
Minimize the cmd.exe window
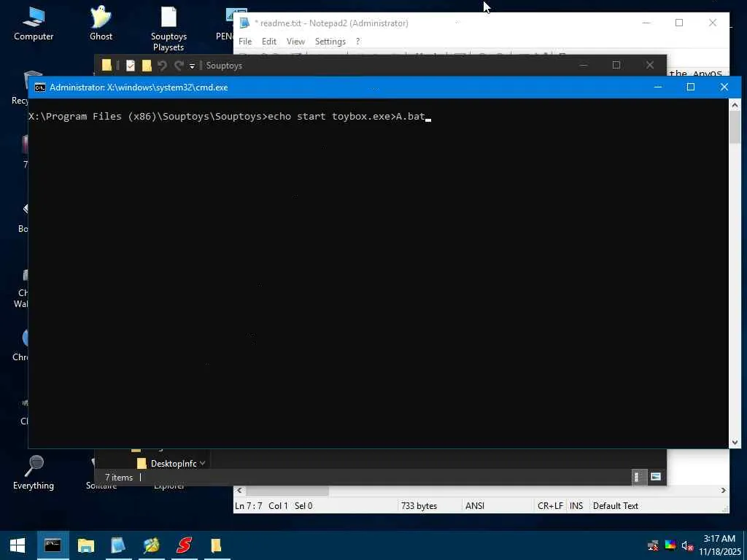point(658,87)
